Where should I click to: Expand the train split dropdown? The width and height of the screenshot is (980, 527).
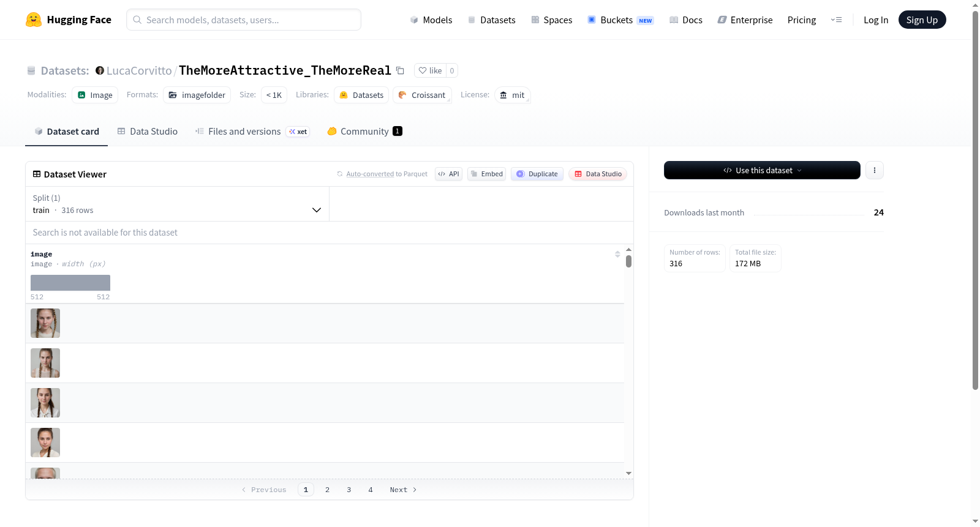click(x=177, y=204)
